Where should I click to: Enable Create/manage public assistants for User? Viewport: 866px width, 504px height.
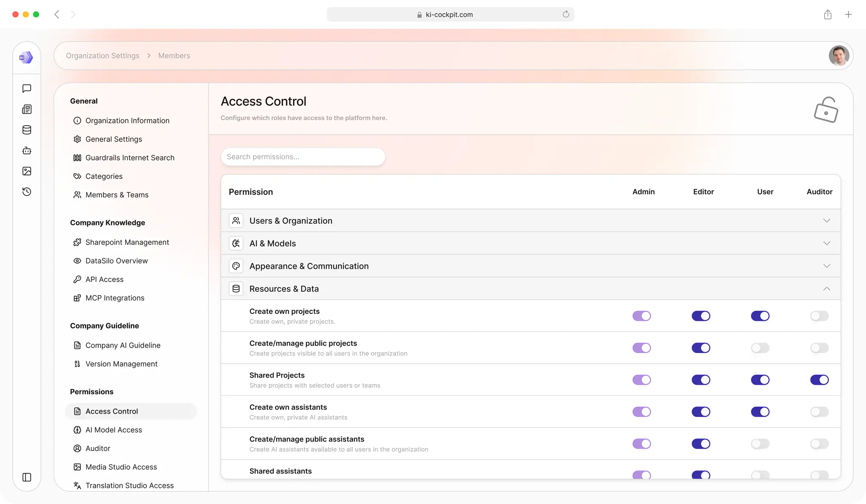click(x=760, y=444)
